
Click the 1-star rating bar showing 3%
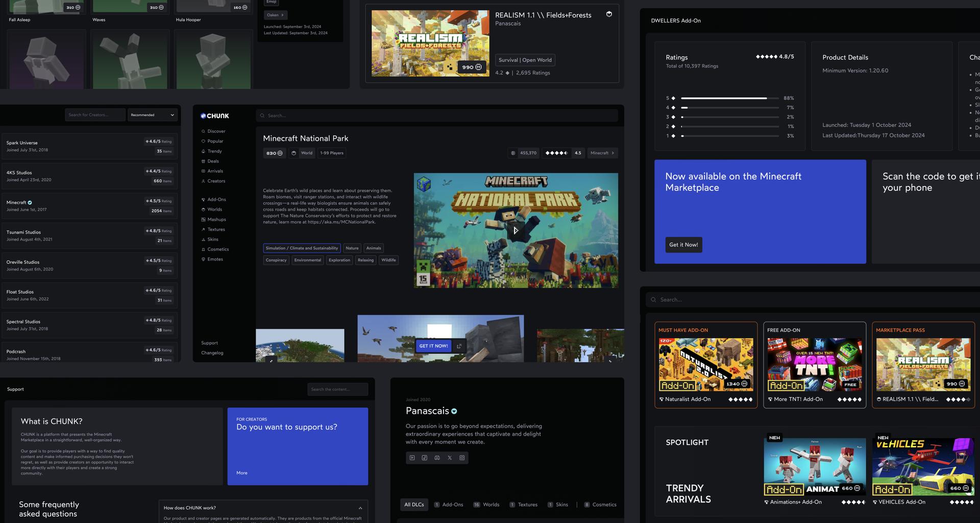[x=730, y=136]
